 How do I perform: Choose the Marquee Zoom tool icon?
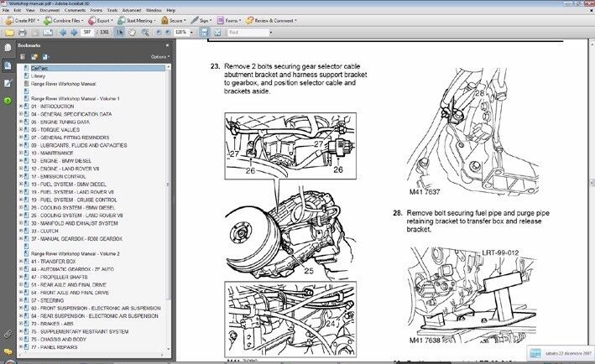[x=144, y=33]
